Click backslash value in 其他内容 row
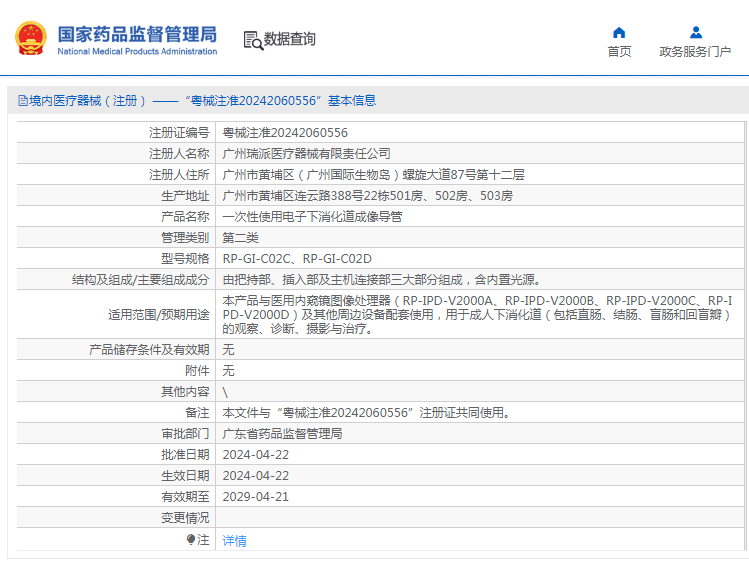This screenshot has height=564, width=749. point(225,392)
